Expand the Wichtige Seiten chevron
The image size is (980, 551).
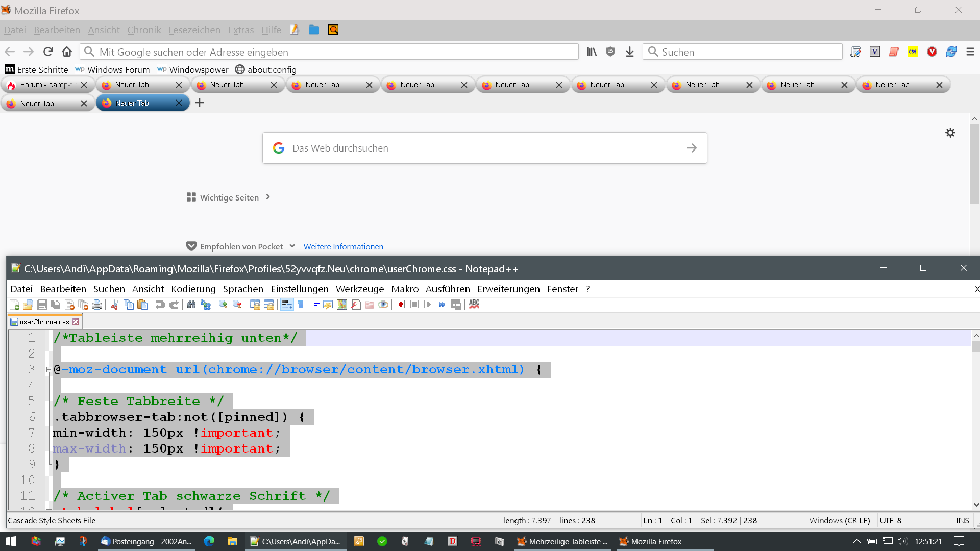pyautogui.click(x=268, y=197)
